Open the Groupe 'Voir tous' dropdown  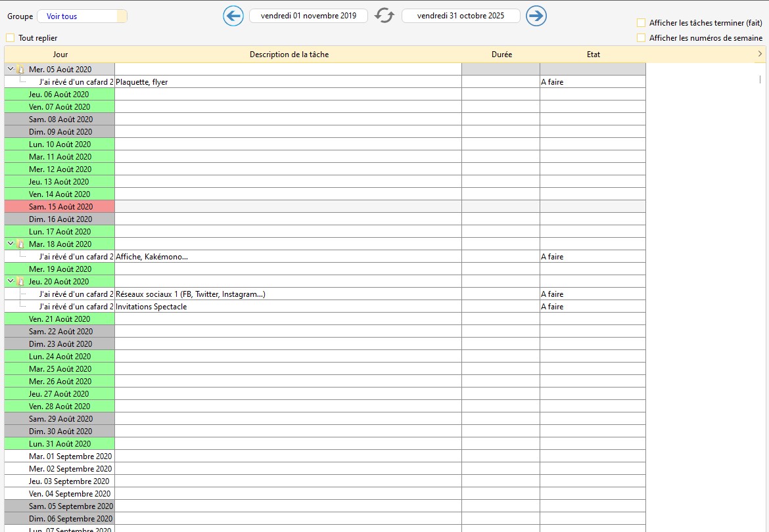coord(82,16)
